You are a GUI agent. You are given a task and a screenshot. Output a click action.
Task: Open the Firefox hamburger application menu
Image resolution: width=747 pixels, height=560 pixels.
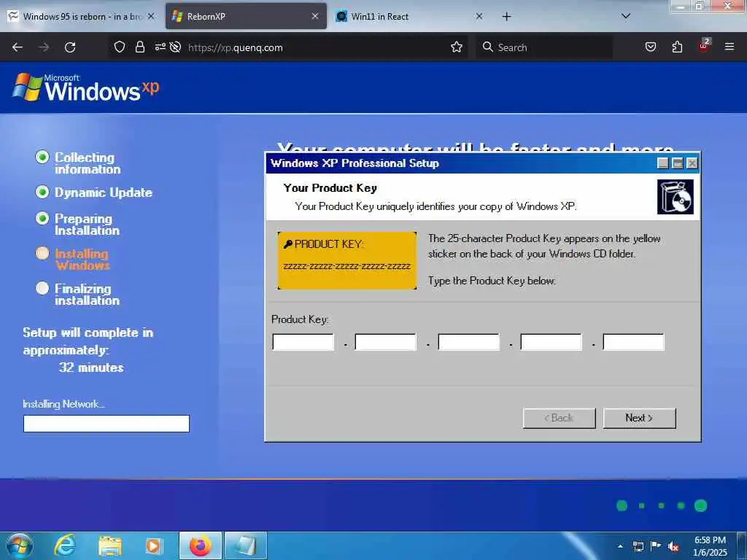click(x=729, y=47)
